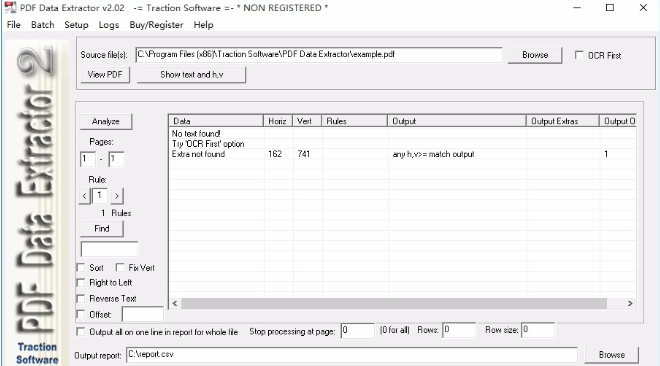The image size is (660, 366).
Task: Enable the Reverse Text checkbox
Action: [x=81, y=299]
